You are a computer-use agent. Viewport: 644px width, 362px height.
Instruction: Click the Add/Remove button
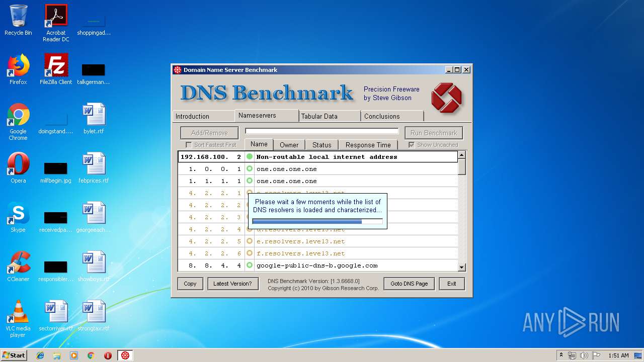coord(210,133)
